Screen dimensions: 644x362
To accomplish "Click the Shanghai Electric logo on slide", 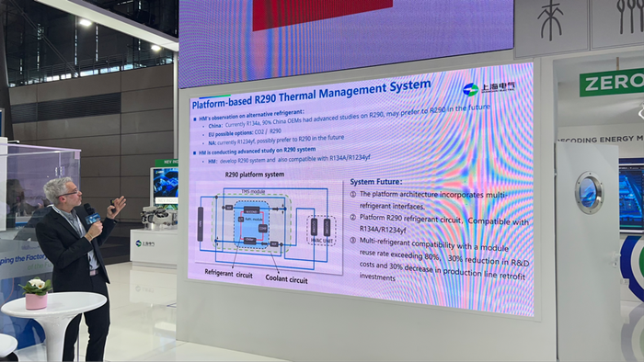I will pos(488,88).
